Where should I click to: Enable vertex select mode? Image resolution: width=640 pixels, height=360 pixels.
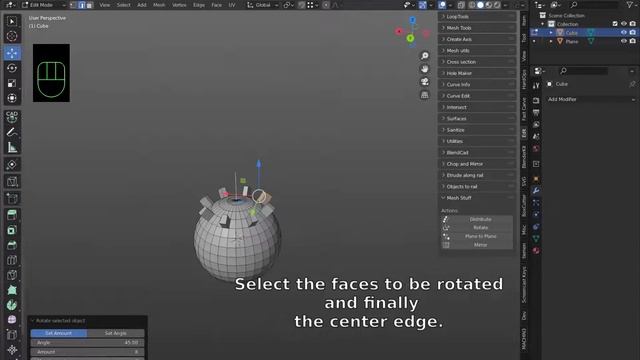(x=73, y=5)
